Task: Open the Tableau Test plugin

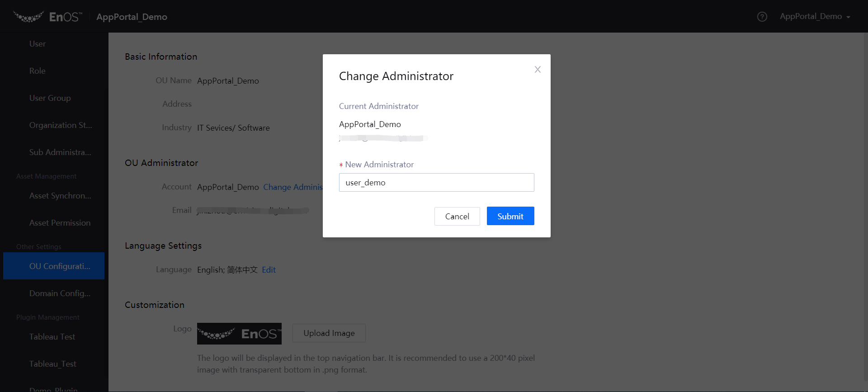Action: [x=52, y=337]
